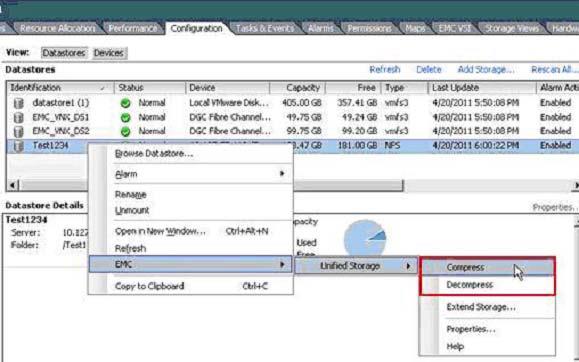579x362 pixels.
Task: Click the Add Storage link
Action: tap(486, 69)
